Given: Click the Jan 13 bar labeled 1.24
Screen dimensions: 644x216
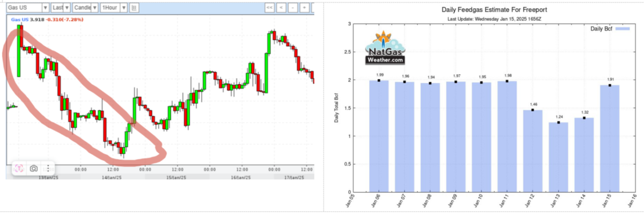Looking at the screenshot, I should click(x=559, y=157).
